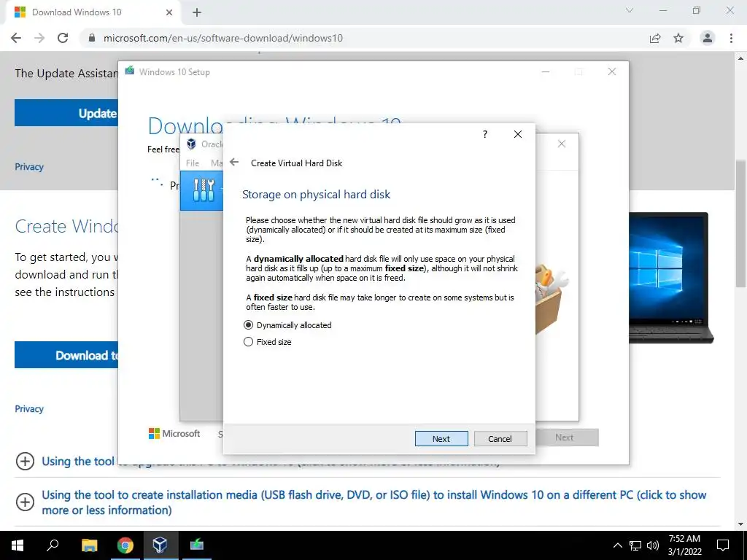Open the Chrome profile avatar
This screenshot has width=747, height=560.
pos(708,38)
